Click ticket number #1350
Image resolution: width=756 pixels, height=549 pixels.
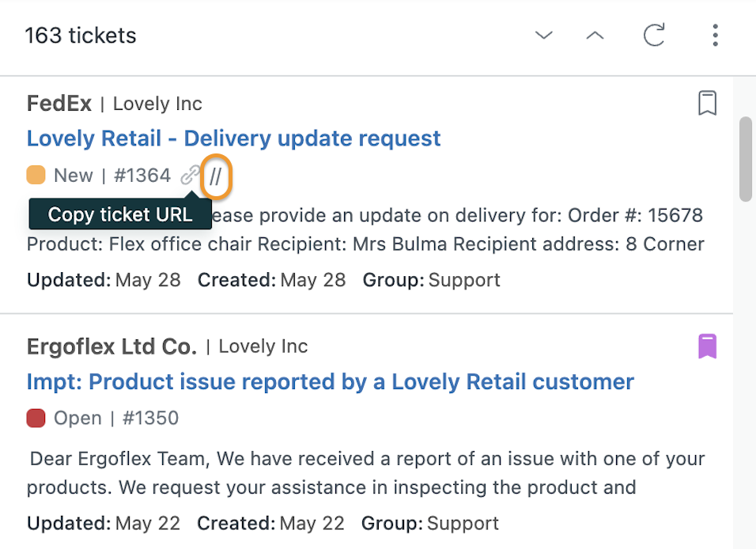point(151,418)
